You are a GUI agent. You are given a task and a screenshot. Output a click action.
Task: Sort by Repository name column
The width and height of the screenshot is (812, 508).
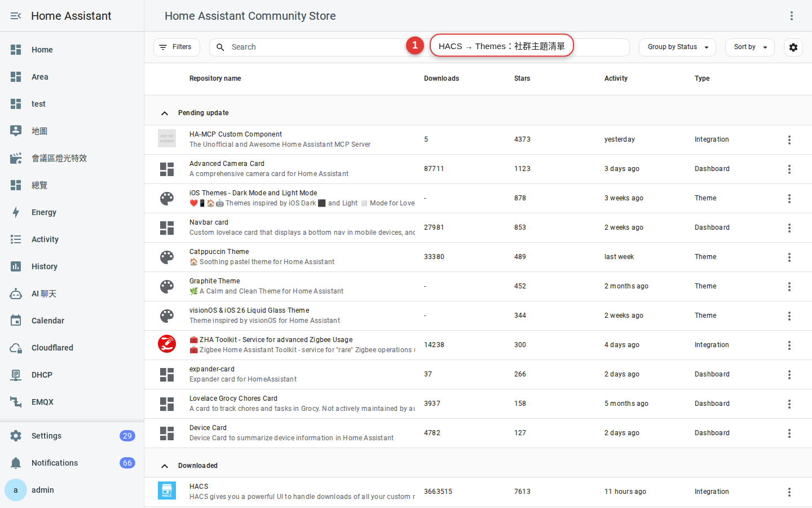(x=215, y=78)
